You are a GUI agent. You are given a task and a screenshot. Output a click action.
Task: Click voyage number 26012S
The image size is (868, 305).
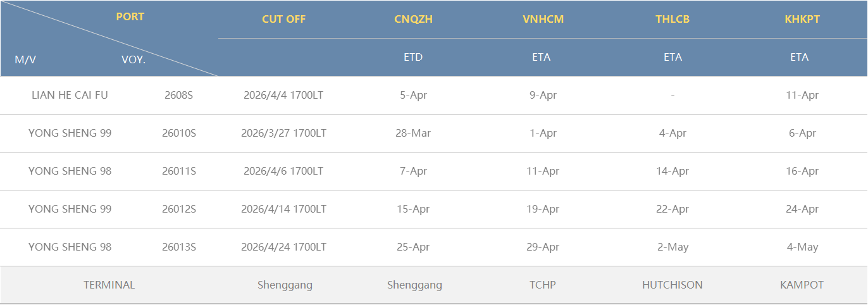click(x=179, y=209)
